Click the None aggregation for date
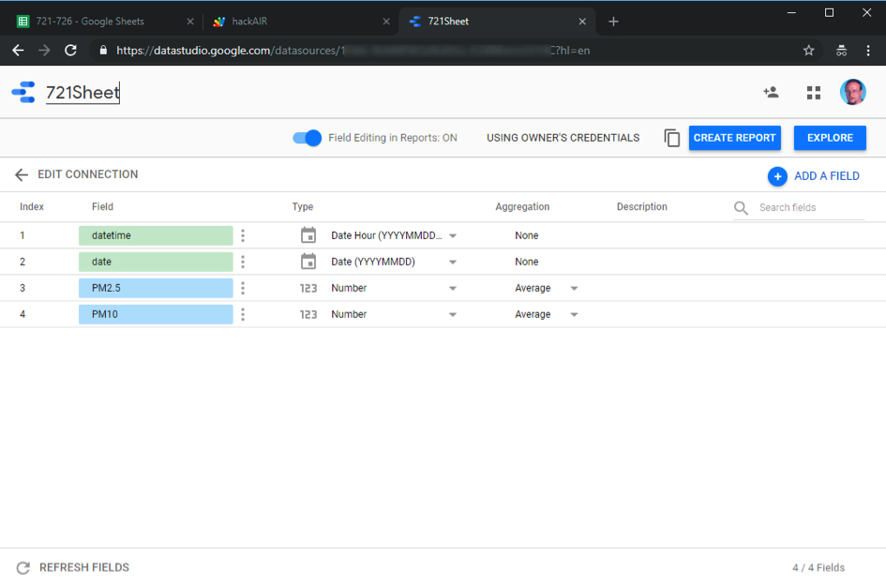This screenshot has height=588, width=886. (x=527, y=262)
